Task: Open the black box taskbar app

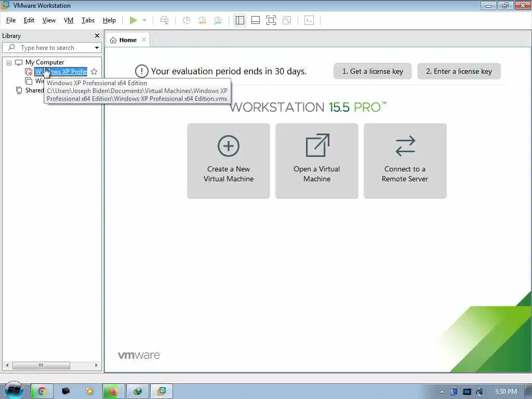Action: pyautogui.click(x=66, y=392)
